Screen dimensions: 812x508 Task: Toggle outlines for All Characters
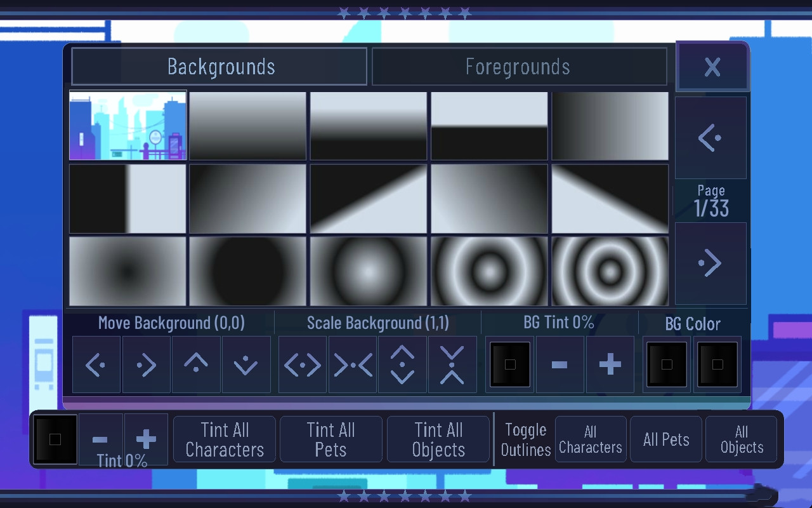tap(591, 439)
